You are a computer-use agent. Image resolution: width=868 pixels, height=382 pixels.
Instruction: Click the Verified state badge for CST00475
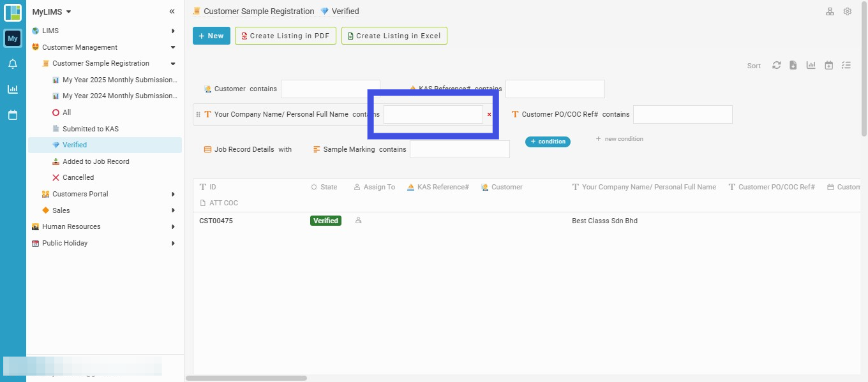[x=325, y=221]
